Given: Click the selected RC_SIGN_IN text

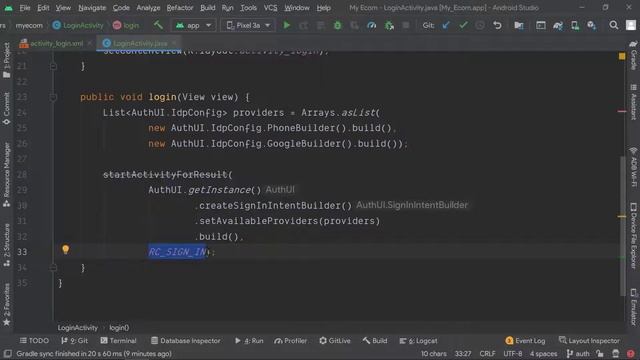Looking at the screenshot, I should click(178, 252).
